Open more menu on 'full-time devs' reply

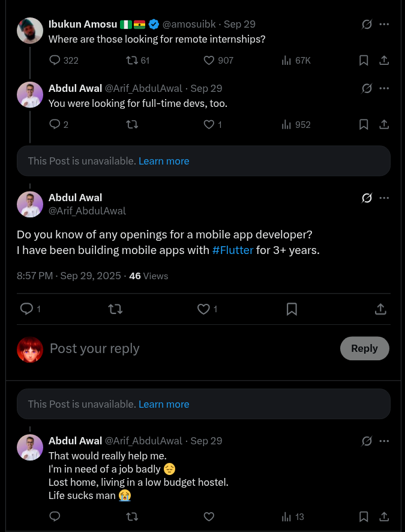(x=385, y=89)
